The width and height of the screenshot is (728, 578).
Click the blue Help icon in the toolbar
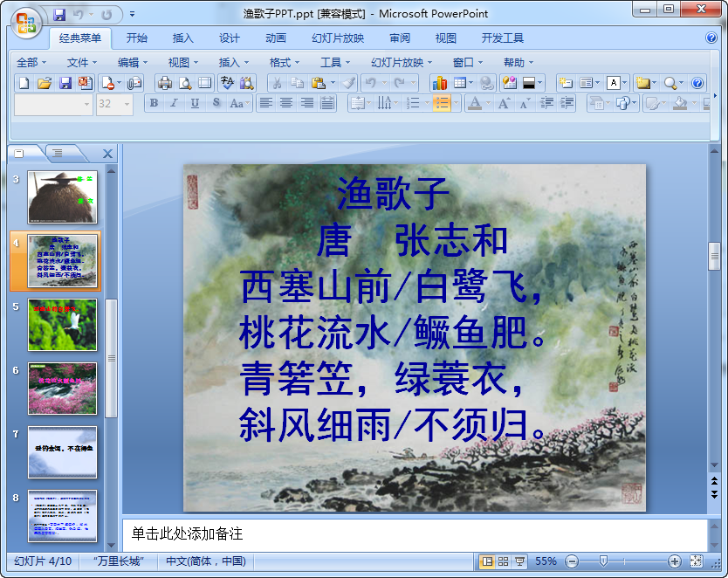coord(697,83)
